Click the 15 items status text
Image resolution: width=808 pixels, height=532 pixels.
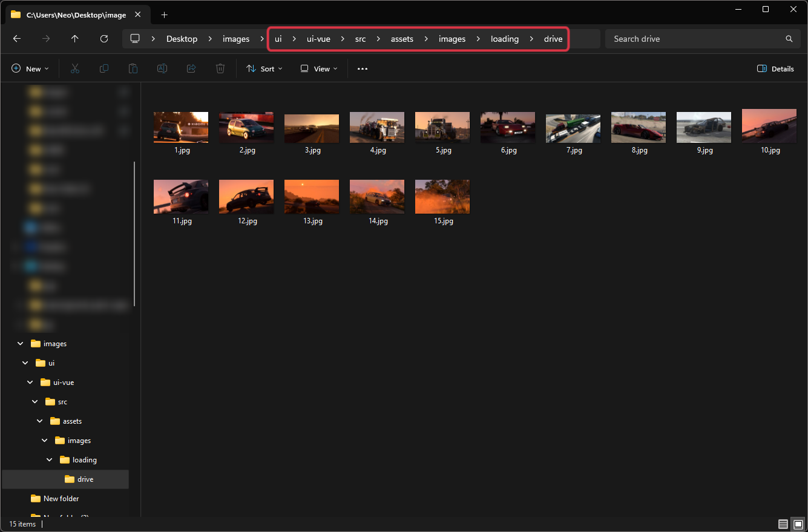pyautogui.click(x=22, y=524)
